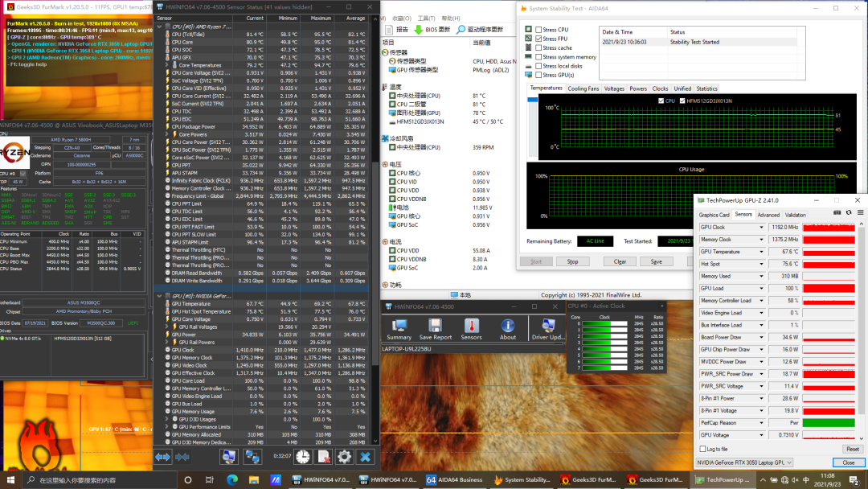Click the red GPU Temperature graph bar
Viewport: 868px width, 489px height.
coord(829,252)
